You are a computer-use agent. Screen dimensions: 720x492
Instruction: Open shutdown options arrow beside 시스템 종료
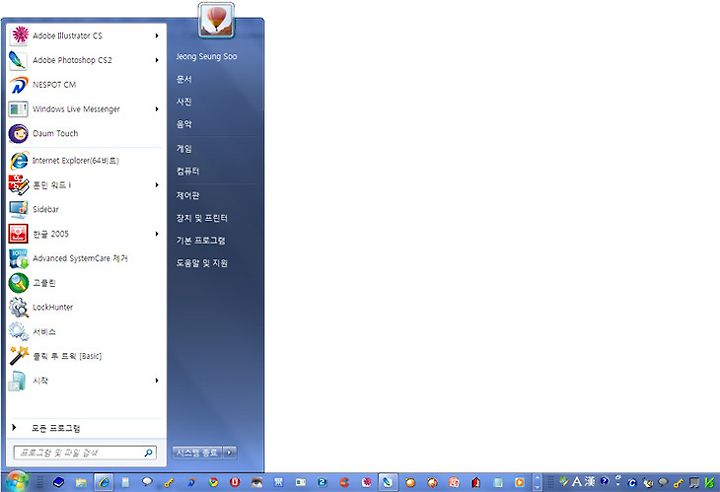[230, 452]
